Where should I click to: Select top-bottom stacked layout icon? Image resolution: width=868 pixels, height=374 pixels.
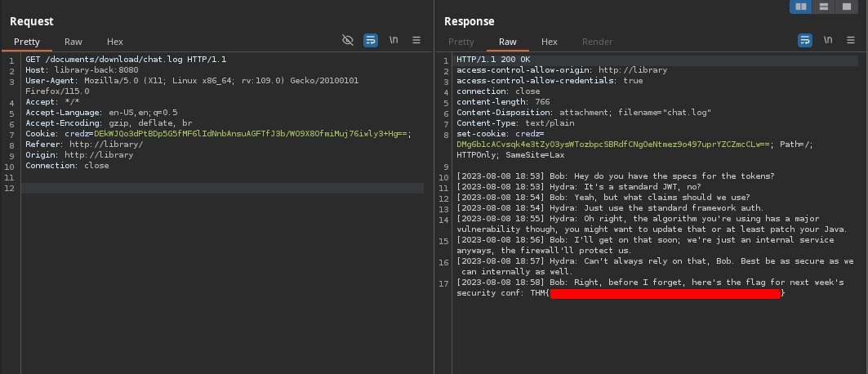(825, 7)
